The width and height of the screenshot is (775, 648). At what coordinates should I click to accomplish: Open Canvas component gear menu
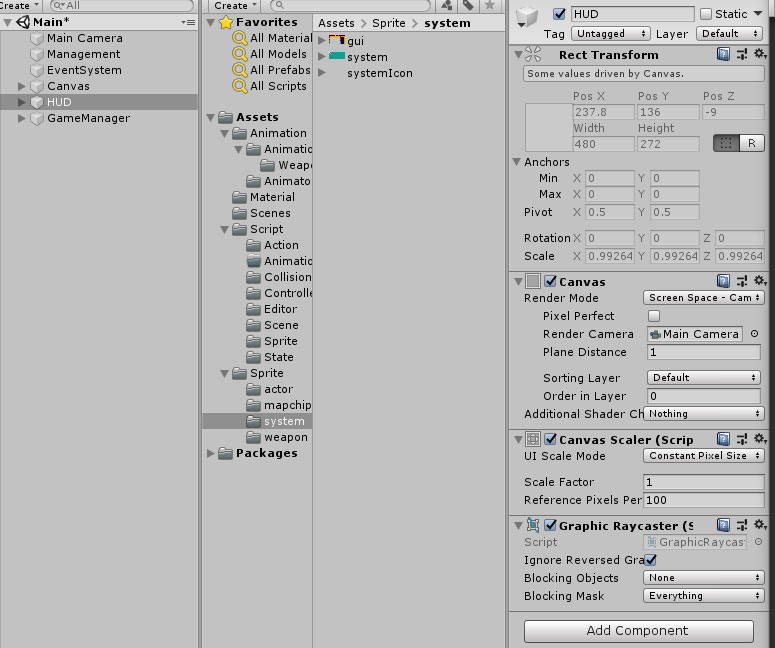click(760, 281)
